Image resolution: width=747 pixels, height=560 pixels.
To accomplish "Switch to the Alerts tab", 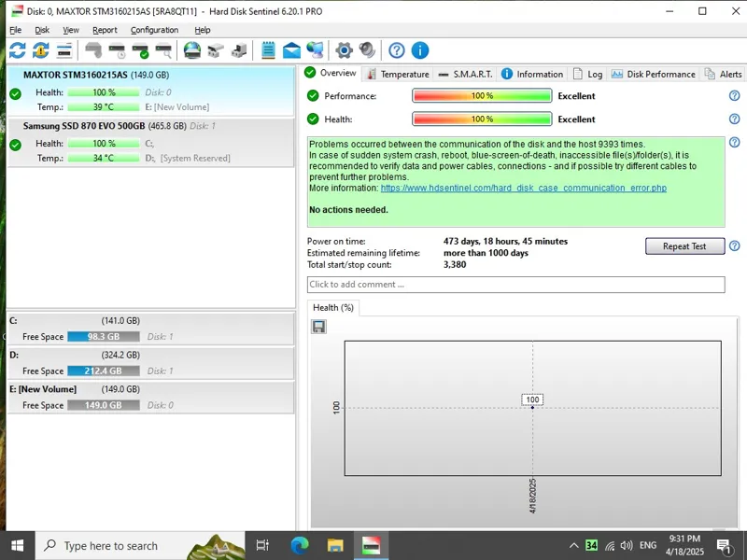I will 725,75.
